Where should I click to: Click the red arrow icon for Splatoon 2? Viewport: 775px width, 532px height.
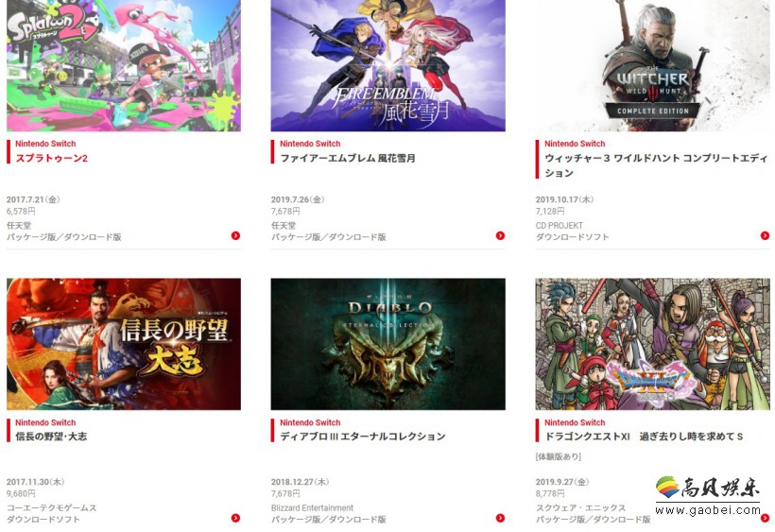[235, 235]
